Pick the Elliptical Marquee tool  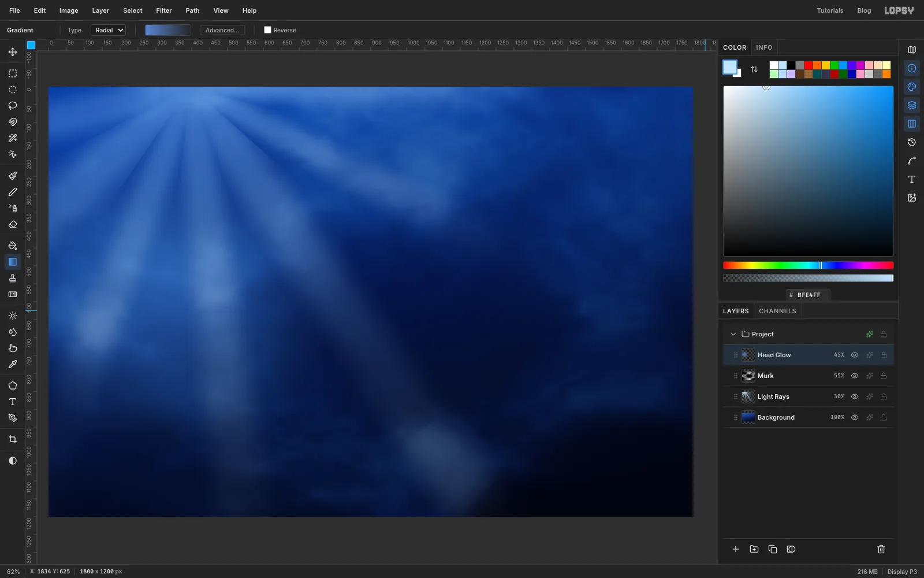click(x=12, y=90)
